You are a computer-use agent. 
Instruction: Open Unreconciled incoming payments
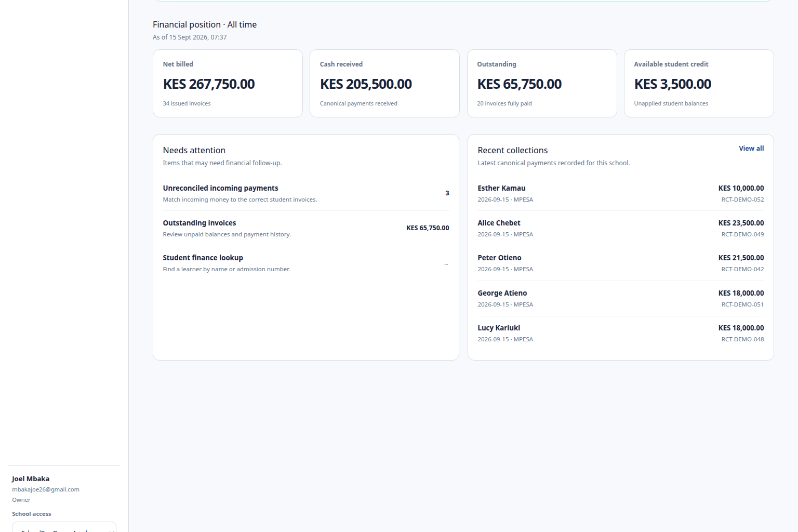pyautogui.click(x=306, y=193)
